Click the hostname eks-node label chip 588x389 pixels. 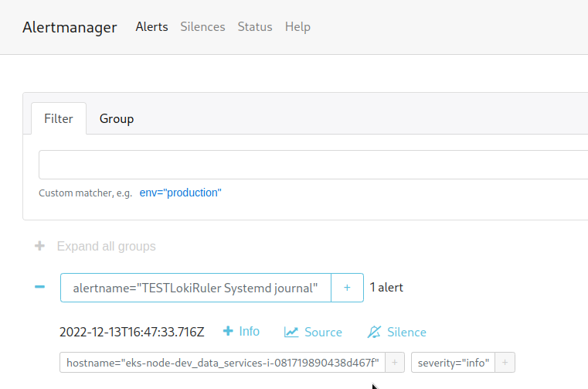click(x=223, y=363)
